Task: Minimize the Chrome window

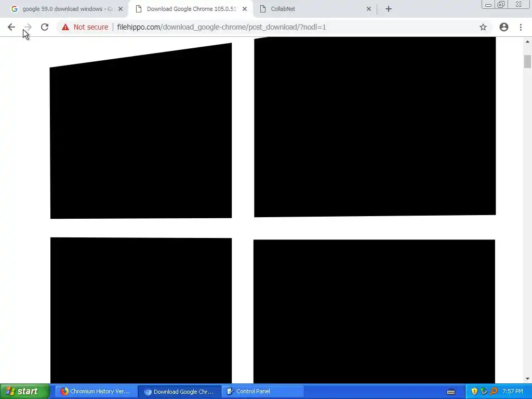Action: point(488,4)
